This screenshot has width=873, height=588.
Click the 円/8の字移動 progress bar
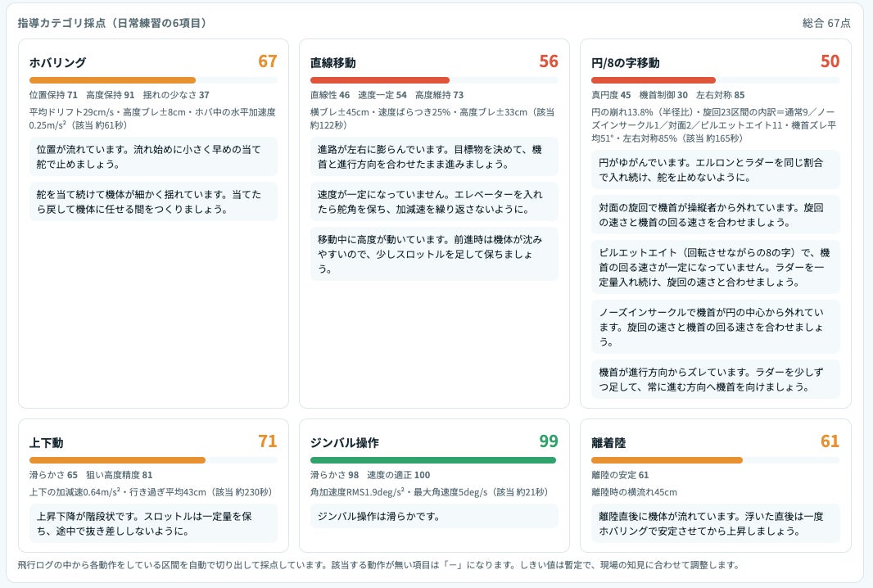(x=716, y=80)
